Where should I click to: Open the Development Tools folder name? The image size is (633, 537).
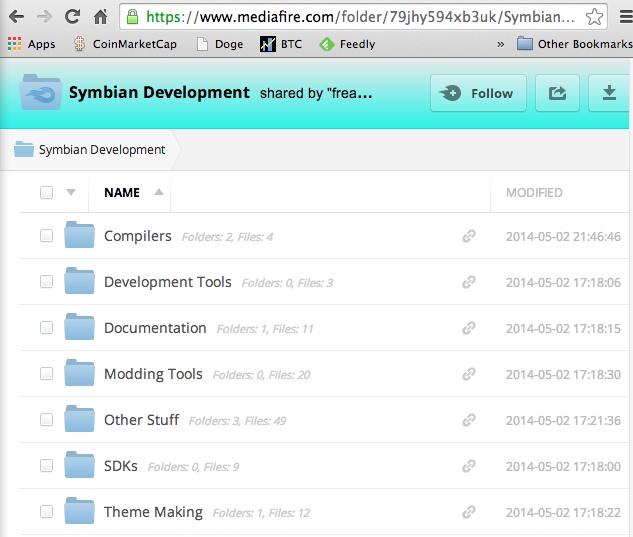[168, 282]
